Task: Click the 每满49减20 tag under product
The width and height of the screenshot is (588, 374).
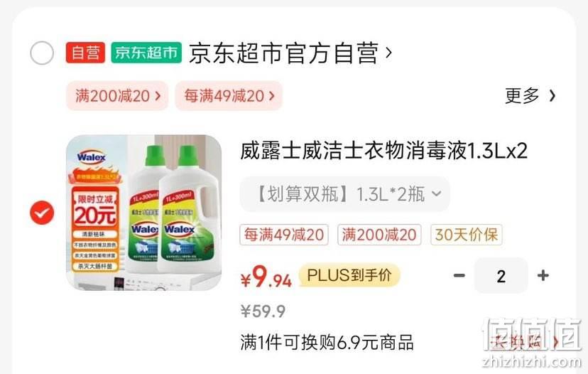Action: [284, 235]
